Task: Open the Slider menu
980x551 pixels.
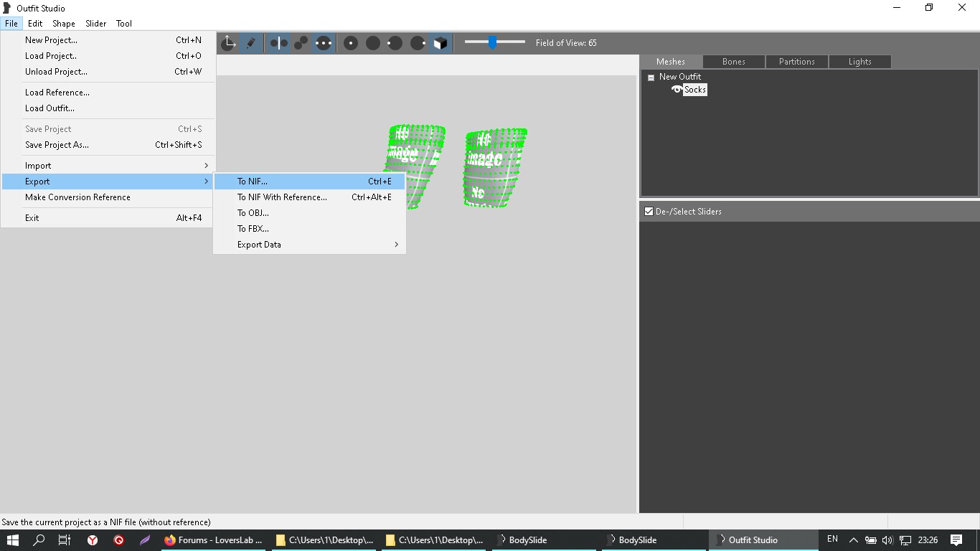Action: pyautogui.click(x=96, y=24)
